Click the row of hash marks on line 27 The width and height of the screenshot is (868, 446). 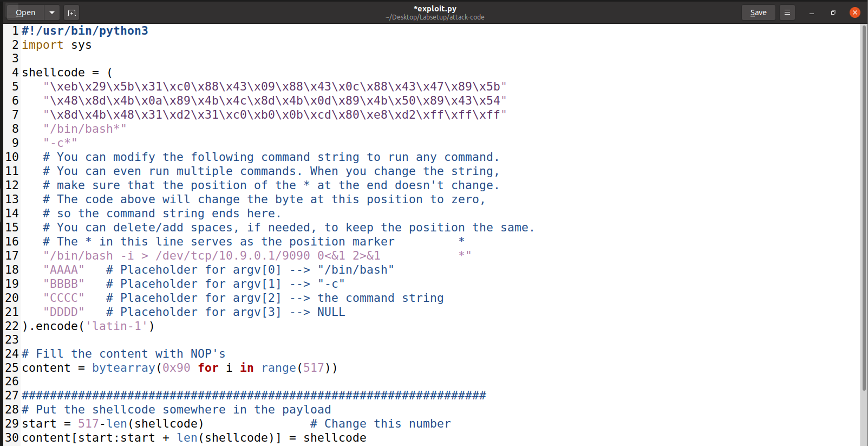[x=254, y=396]
